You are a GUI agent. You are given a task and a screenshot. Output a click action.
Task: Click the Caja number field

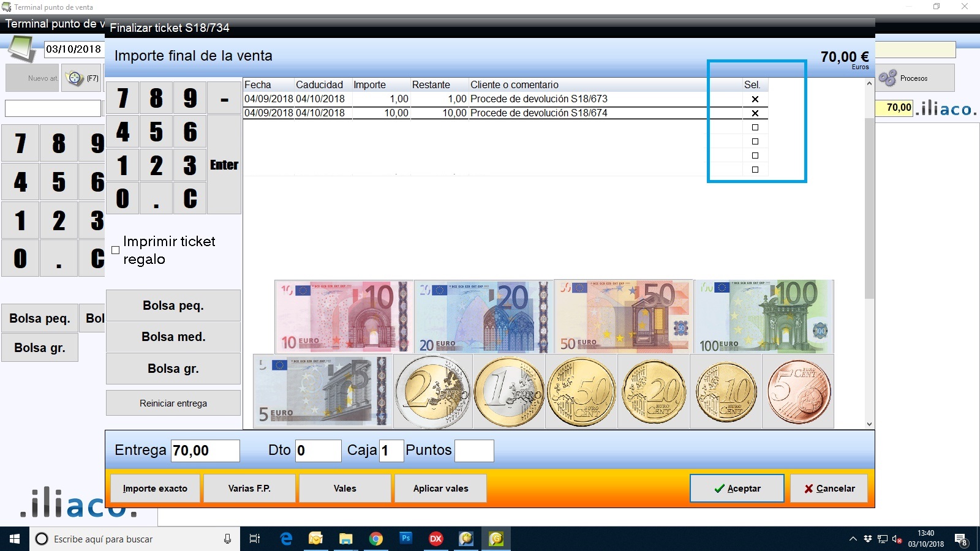(391, 451)
